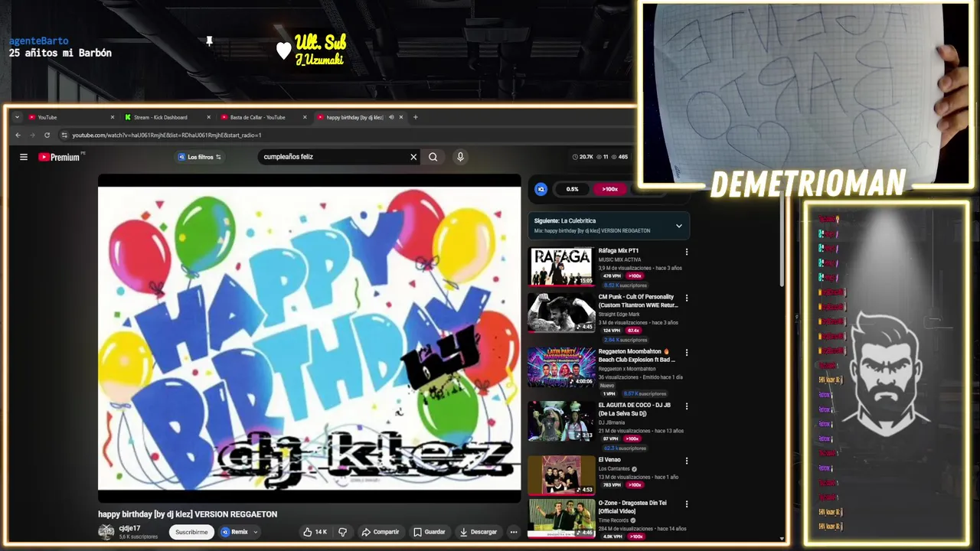
Task: Open the Ráfaga Mix PT1 title link
Action: click(619, 251)
